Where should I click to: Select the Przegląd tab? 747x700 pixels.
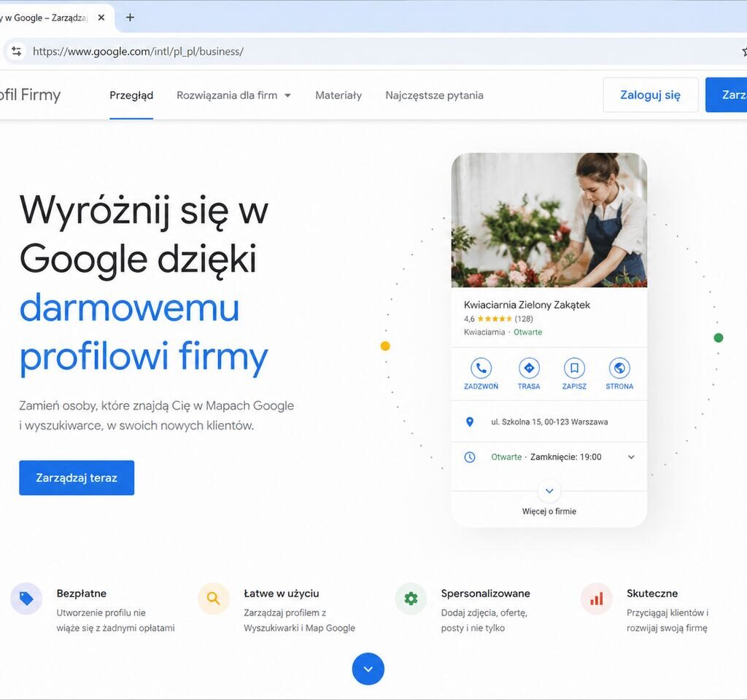[131, 96]
